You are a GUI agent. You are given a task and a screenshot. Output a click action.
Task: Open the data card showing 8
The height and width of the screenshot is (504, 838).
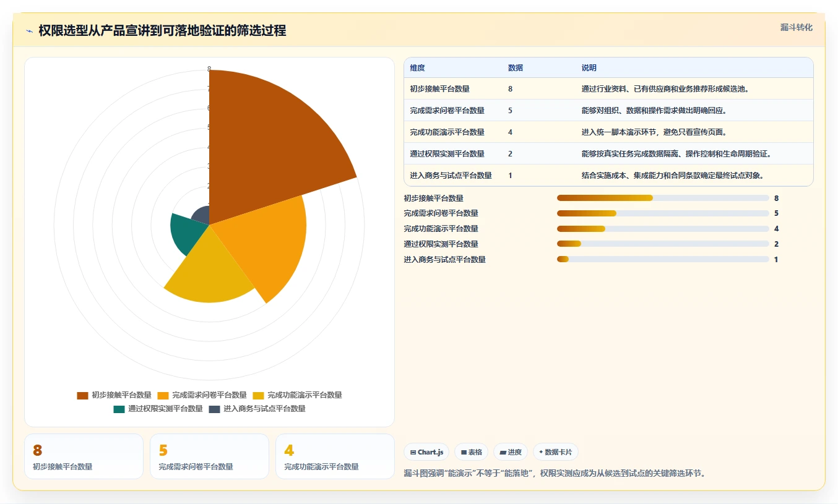(84, 456)
